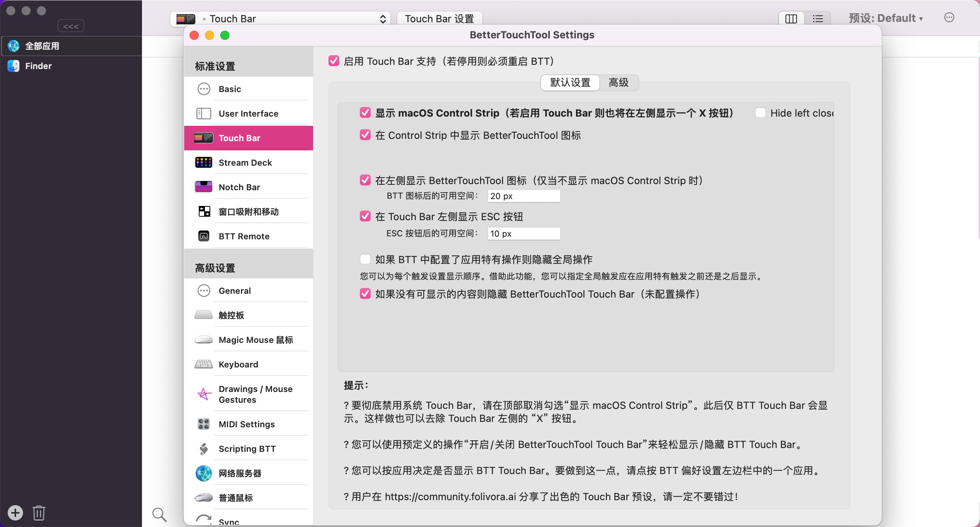
Task: Toggle 启用 Touch Bar 支持 checkbox
Action: coord(334,61)
